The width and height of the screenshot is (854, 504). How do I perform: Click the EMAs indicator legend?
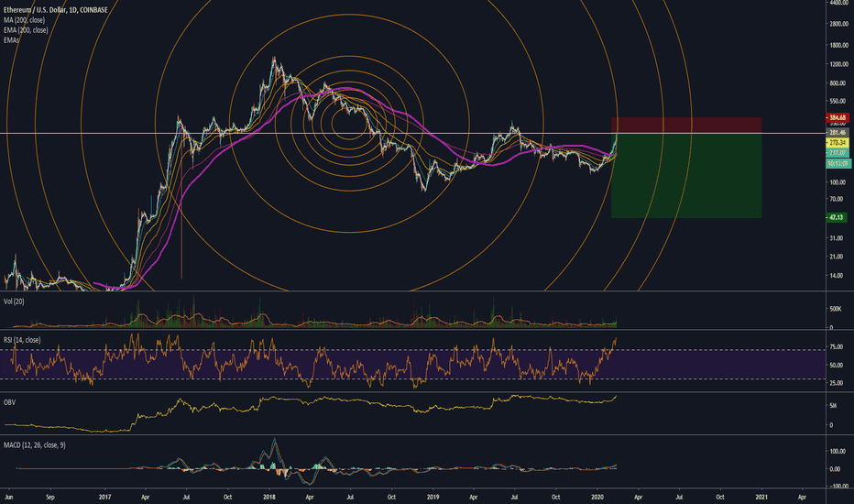pos(11,39)
